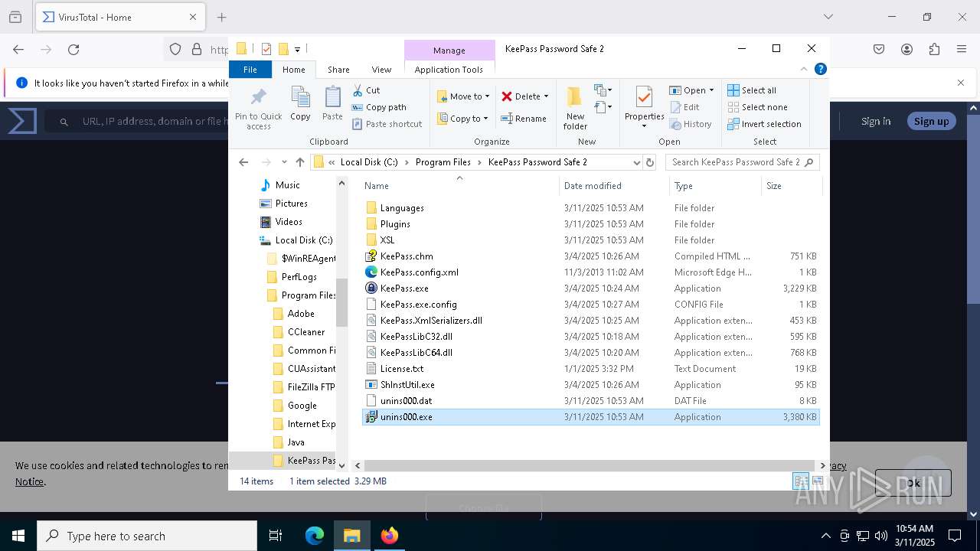Click the Rename button
Image resolution: width=980 pixels, height=551 pixels.
pyautogui.click(x=524, y=119)
